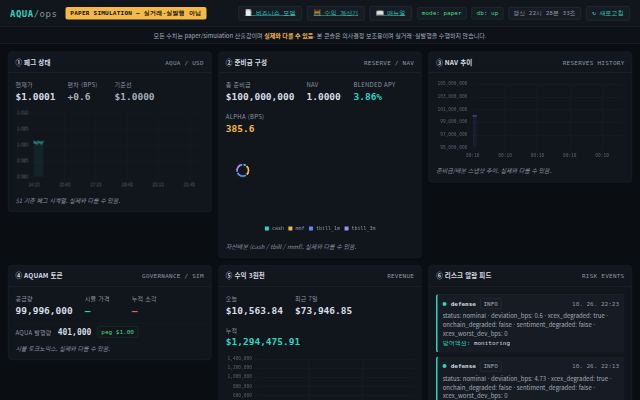Refresh the dashboard with 새로고침
The height and width of the screenshot is (400, 640).
608,13
